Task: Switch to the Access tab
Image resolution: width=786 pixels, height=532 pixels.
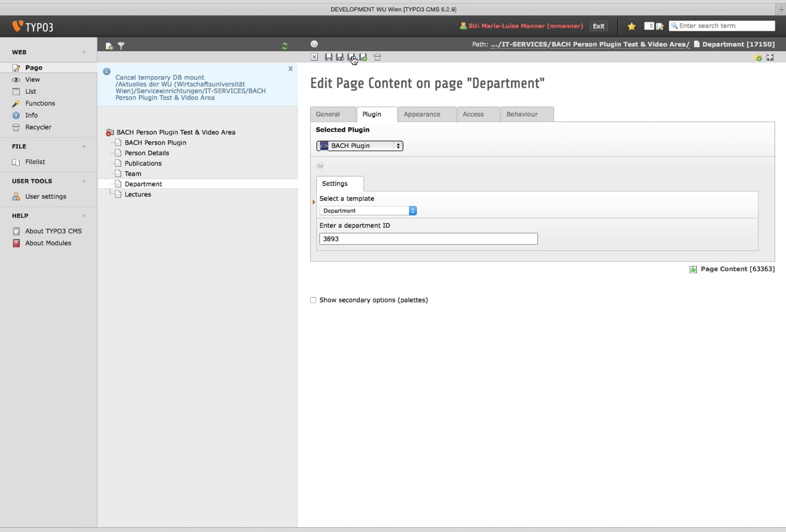Action: click(x=478, y=114)
